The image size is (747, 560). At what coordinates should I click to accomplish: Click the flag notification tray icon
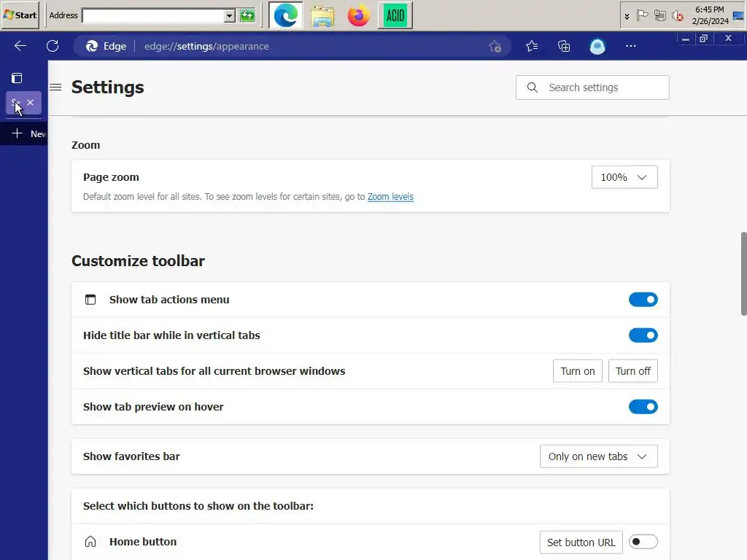(x=642, y=16)
